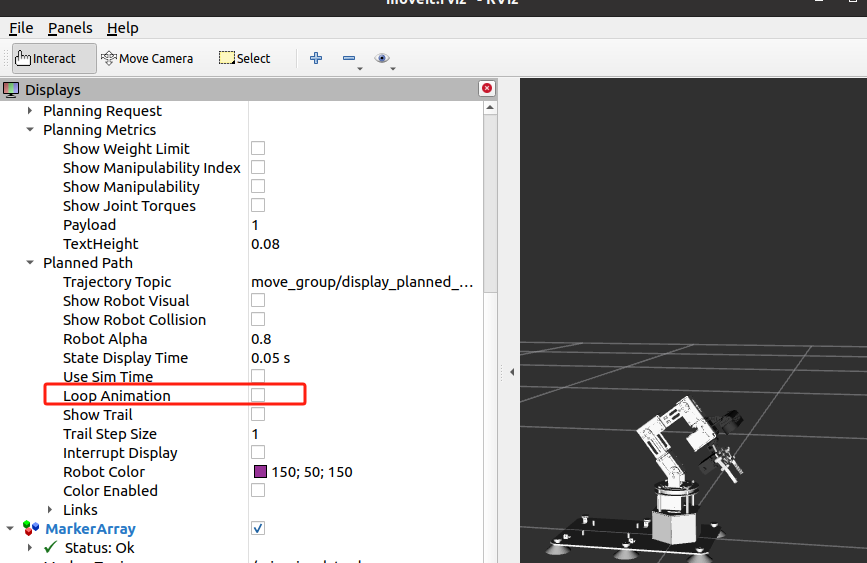Select the Robot Color label row

(104, 472)
